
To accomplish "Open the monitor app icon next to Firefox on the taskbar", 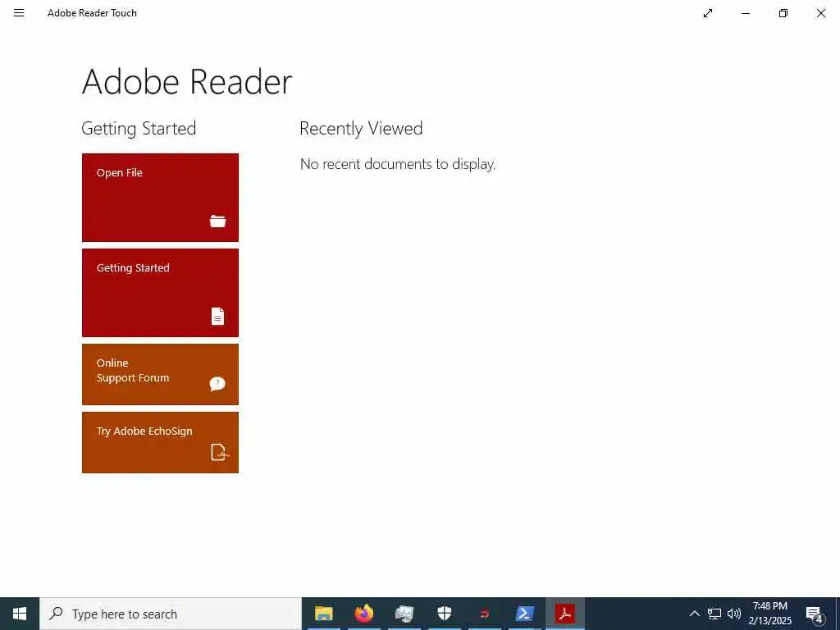I will point(404,614).
